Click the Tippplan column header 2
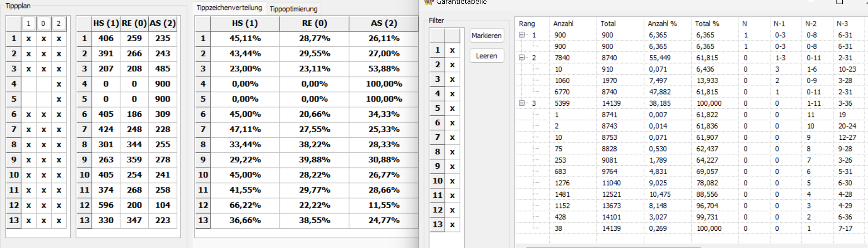Viewport: 868px width, 248px height. tap(58, 24)
